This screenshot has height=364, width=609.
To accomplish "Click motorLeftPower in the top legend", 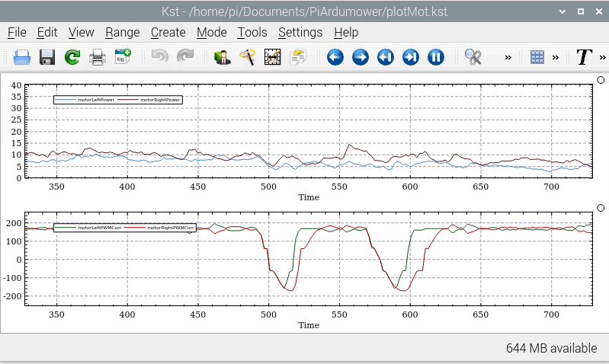I will tap(96, 100).
